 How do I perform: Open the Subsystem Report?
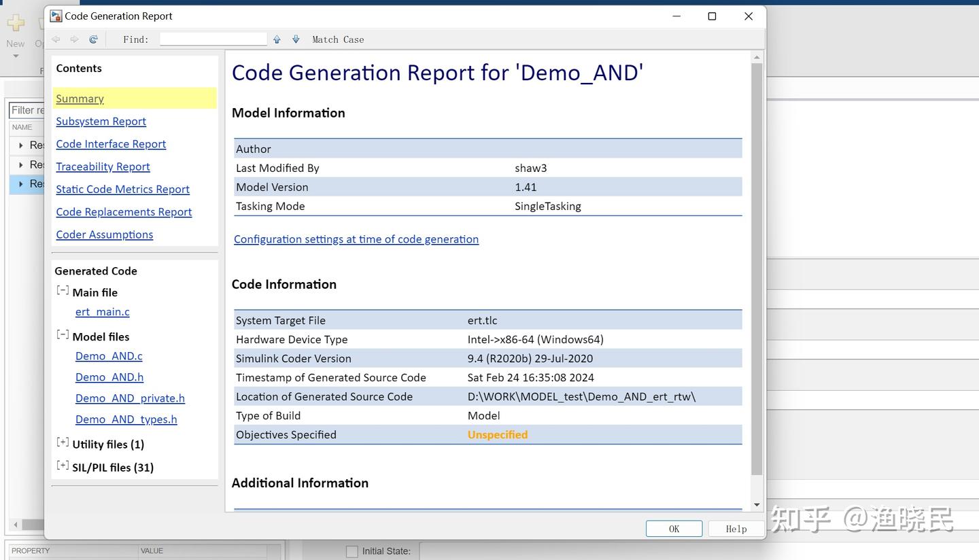pyautogui.click(x=101, y=121)
